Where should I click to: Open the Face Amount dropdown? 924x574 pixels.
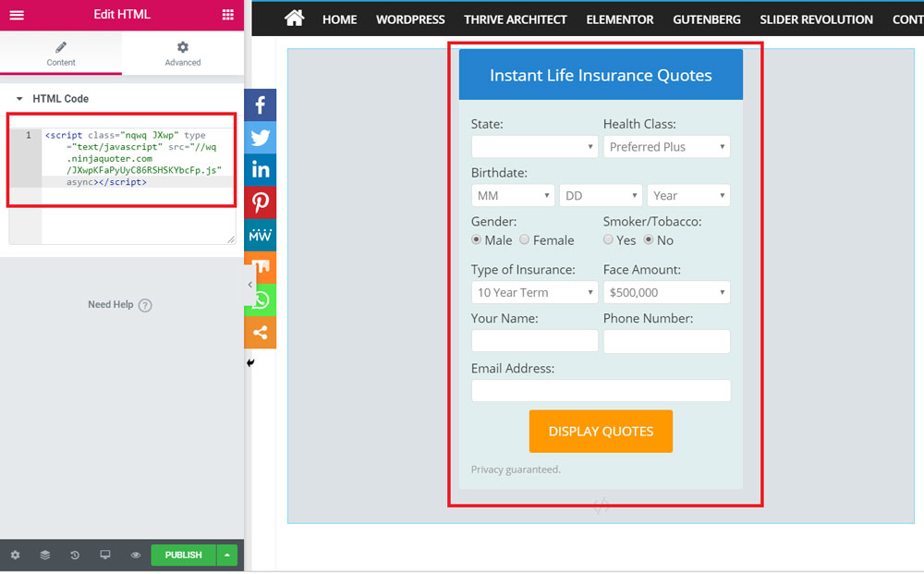click(x=666, y=292)
